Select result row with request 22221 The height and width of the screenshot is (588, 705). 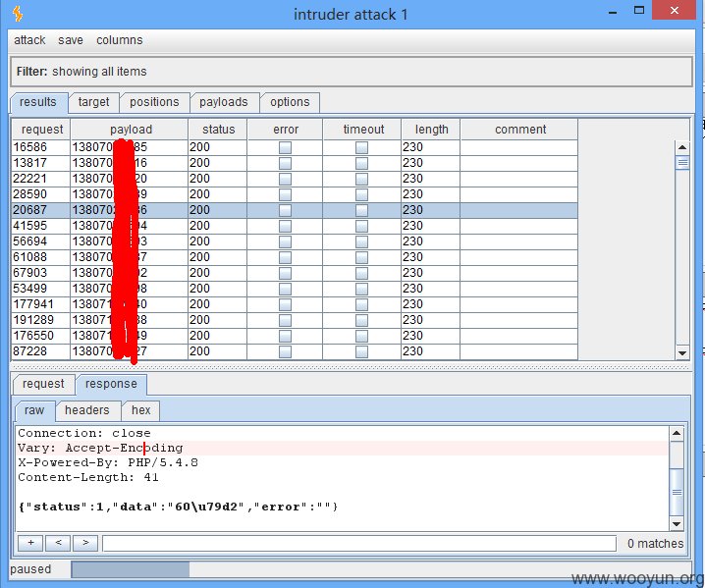295,179
